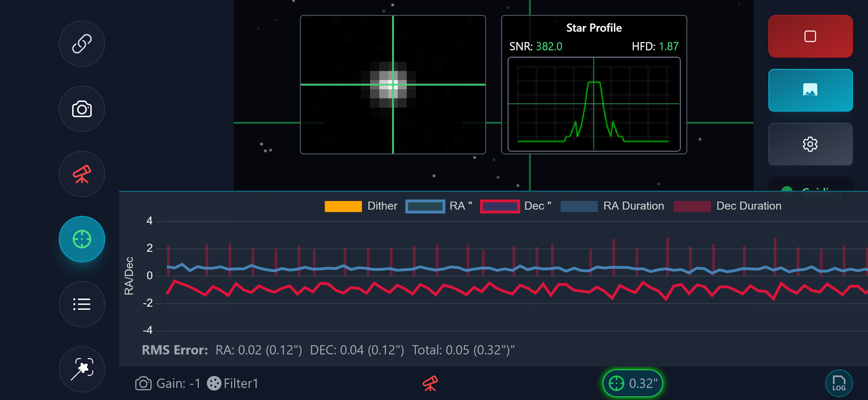Open the sequence list sidebar icon
868x400 pixels.
click(x=82, y=304)
